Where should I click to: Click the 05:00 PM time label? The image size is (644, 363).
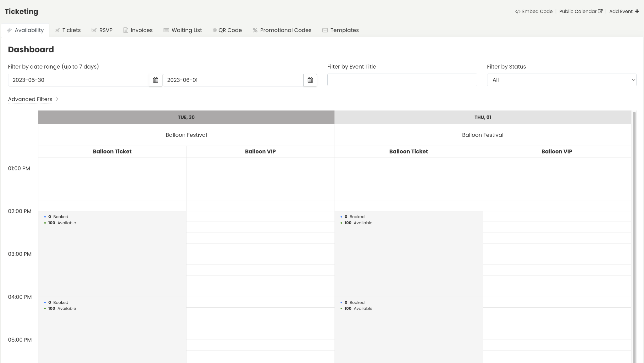coord(20,340)
